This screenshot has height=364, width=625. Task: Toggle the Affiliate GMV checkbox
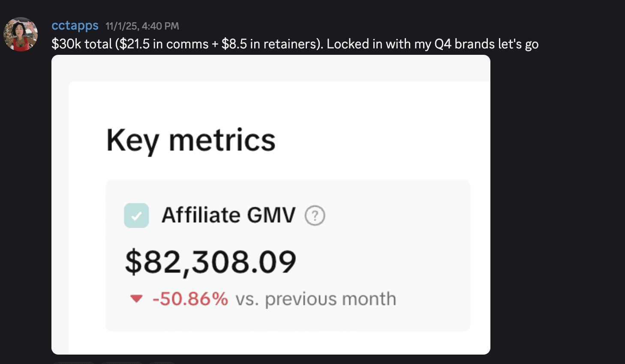[x=136, y=215]
